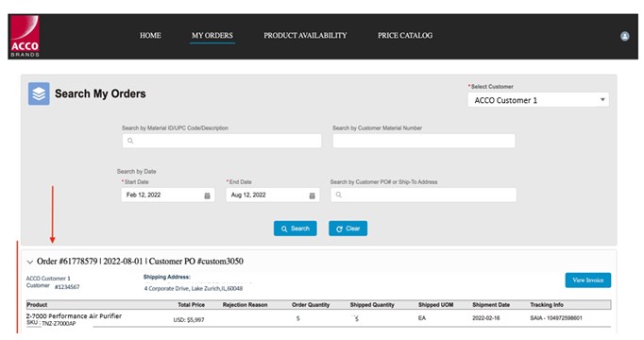Select the MY ORDERS menu item
Viewport: 644px width, 340px height.
[212, 35]
